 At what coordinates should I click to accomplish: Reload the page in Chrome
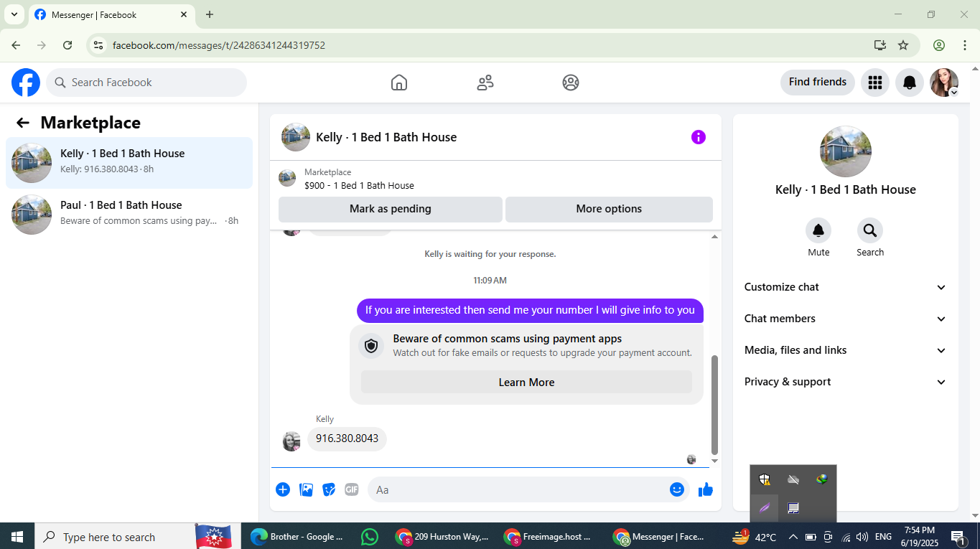click(x=67, y=45)
